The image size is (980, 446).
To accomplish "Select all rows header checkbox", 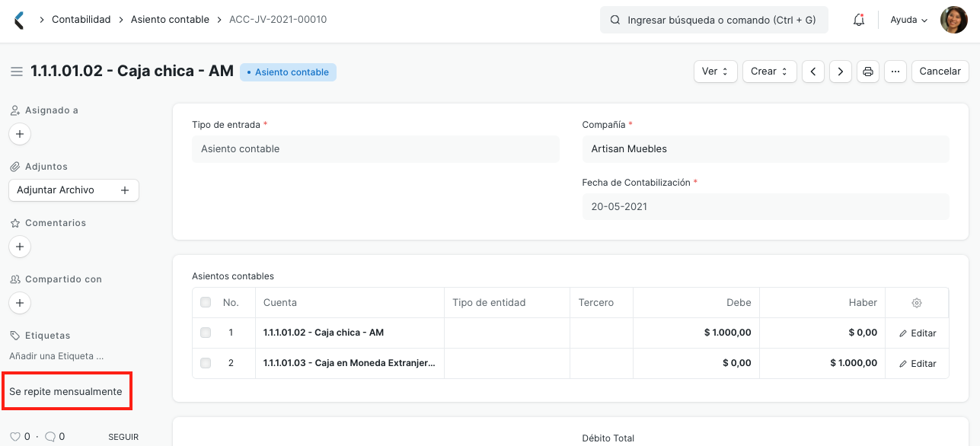I will click(x=206, y=302).
